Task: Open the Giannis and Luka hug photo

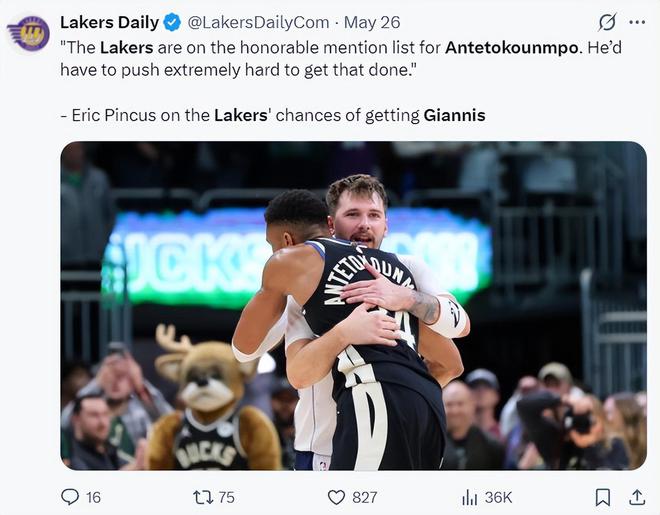Action: 353,305
